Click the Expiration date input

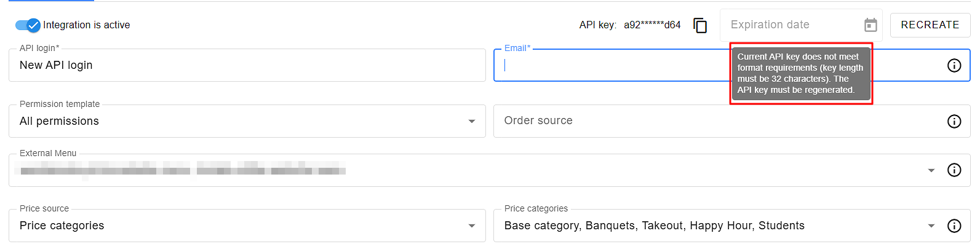pos(791,25)
